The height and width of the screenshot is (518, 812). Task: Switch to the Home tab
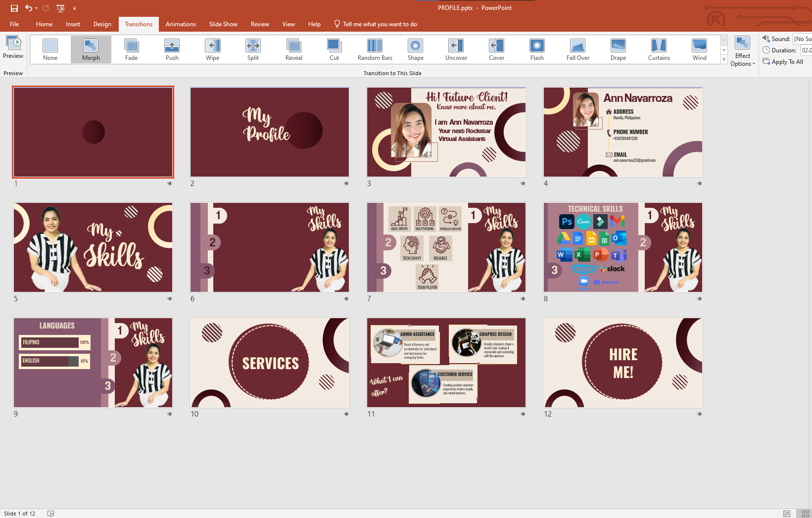tap(44, 24)
